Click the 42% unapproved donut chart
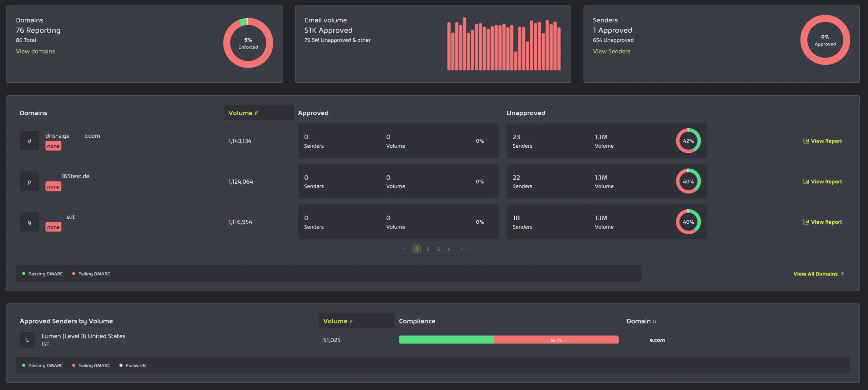The height and width of the screenshot is (390, 868). click(688, 141)
